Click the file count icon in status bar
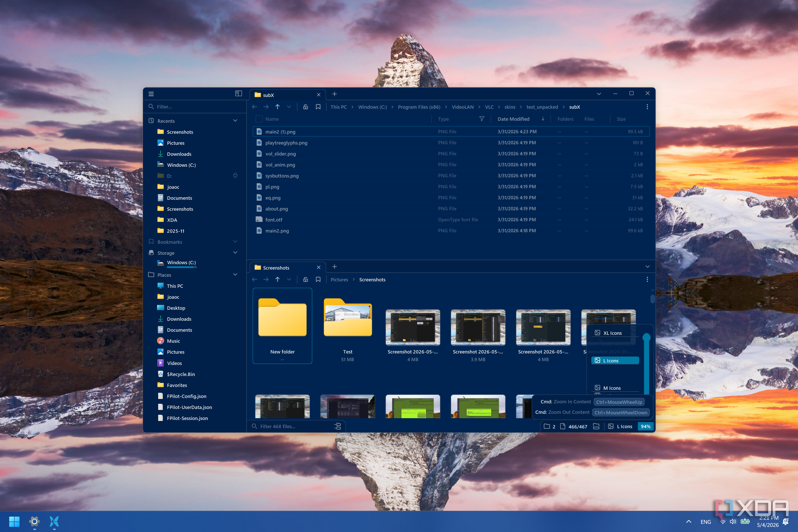This screenshot has width=798, height=532. 562,426
